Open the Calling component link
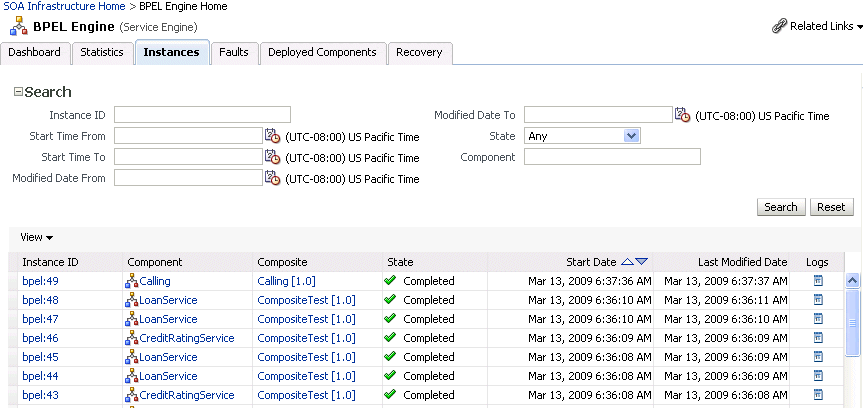The image size is (863, 408). click(155, 281)
